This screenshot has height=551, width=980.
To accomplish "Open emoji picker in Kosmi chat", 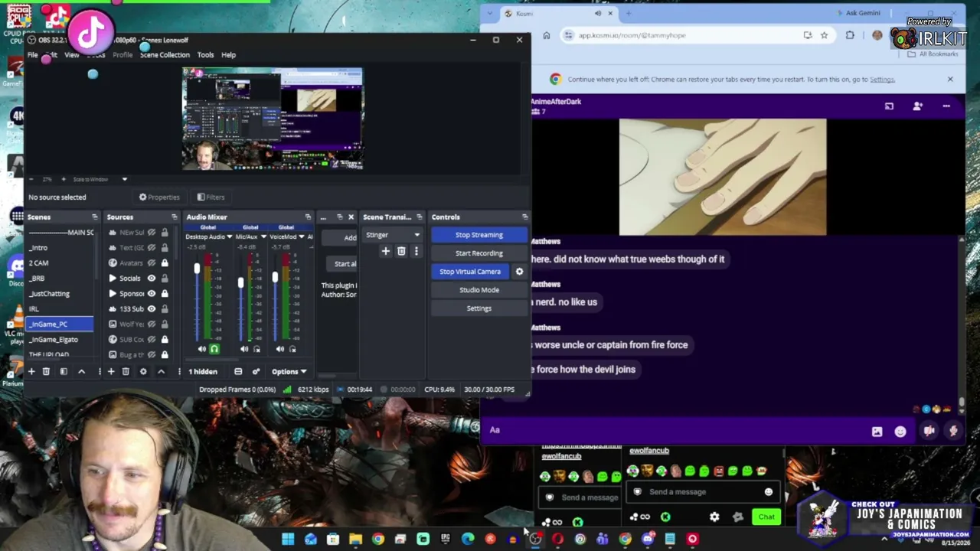I will (x=900, y=432).
